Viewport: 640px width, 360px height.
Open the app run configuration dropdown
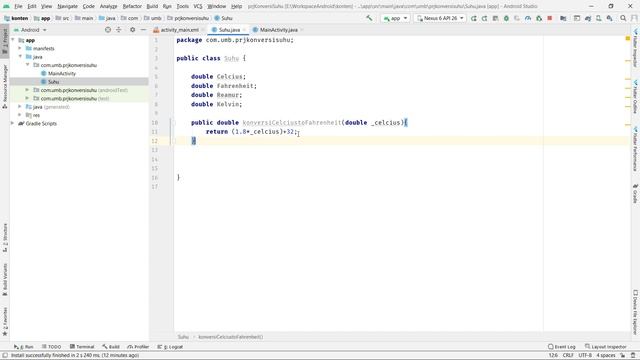pos(395,18)
